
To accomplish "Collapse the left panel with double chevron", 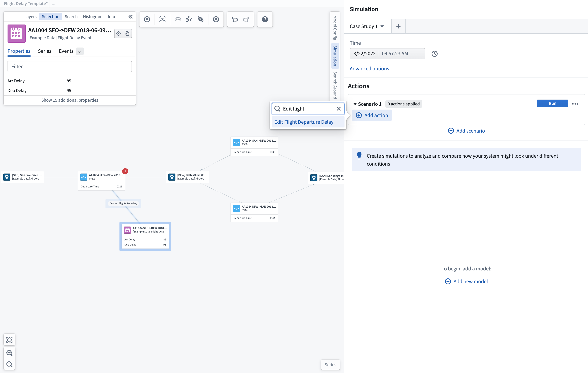I will click(x=131, y=17).
